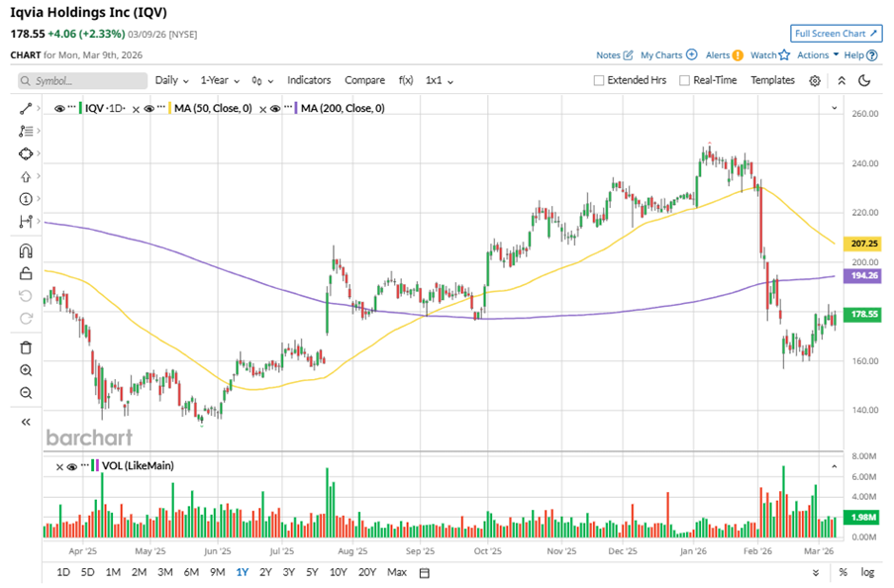
Task: Open the Daily frequency dropdown
Action: point(171,80)
